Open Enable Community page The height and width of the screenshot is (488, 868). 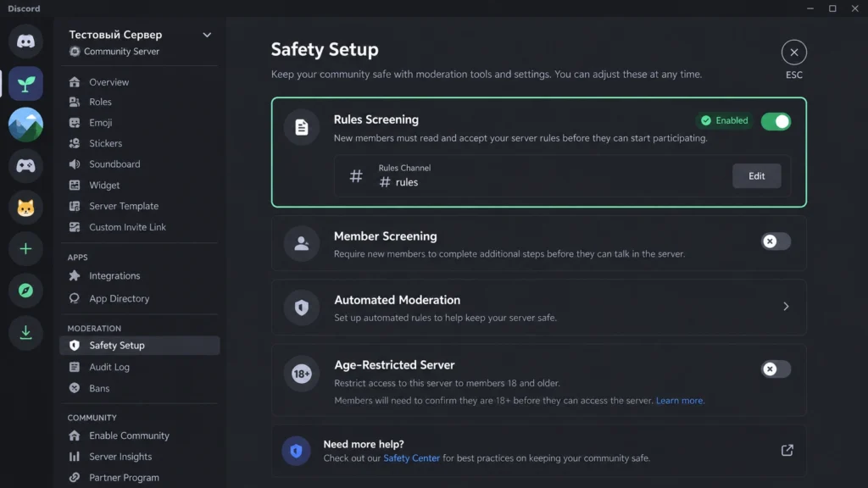pyautogui.click(x=140, y=435)
